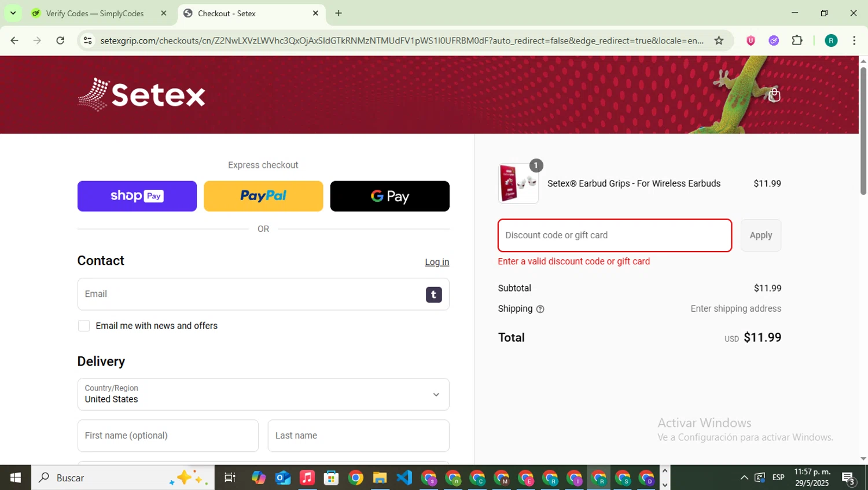Select the Checkout - Setex tab
The image size is (868, 490).
click(251, 13)
